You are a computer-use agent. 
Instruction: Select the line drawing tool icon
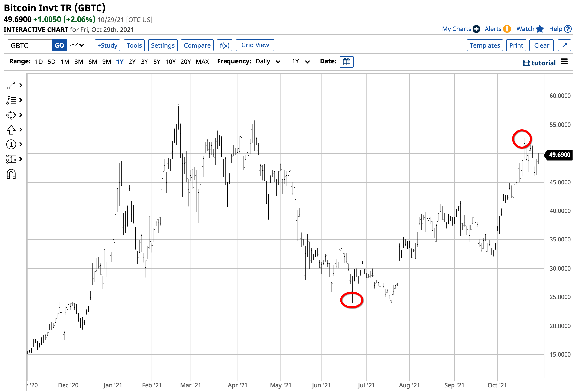[11, 86]
